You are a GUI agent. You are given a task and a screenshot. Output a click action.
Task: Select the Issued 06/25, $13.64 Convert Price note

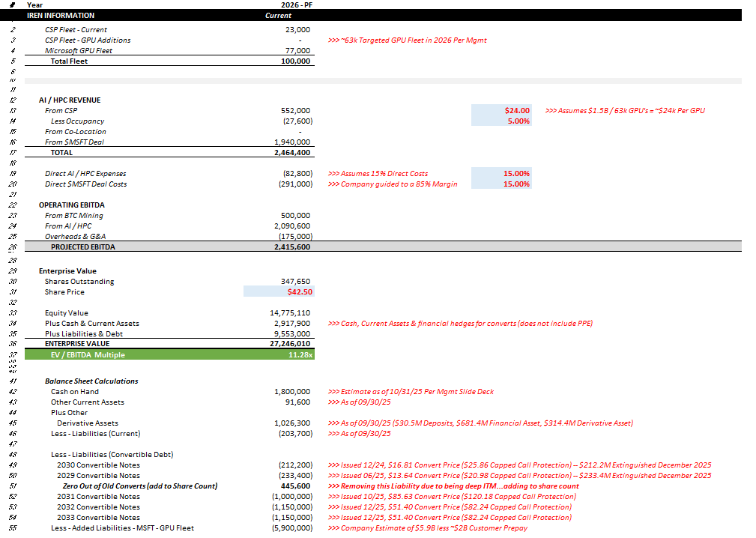point(520,476)
